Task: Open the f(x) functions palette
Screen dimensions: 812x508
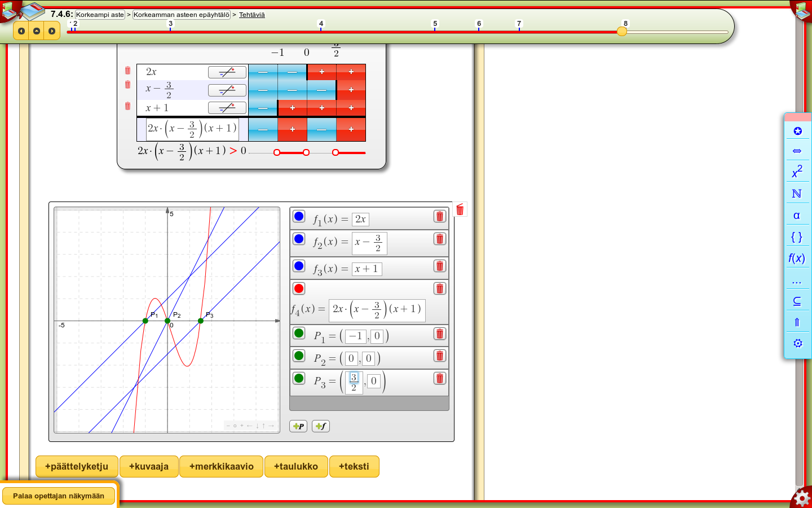Action: click(x=797, y=258)
